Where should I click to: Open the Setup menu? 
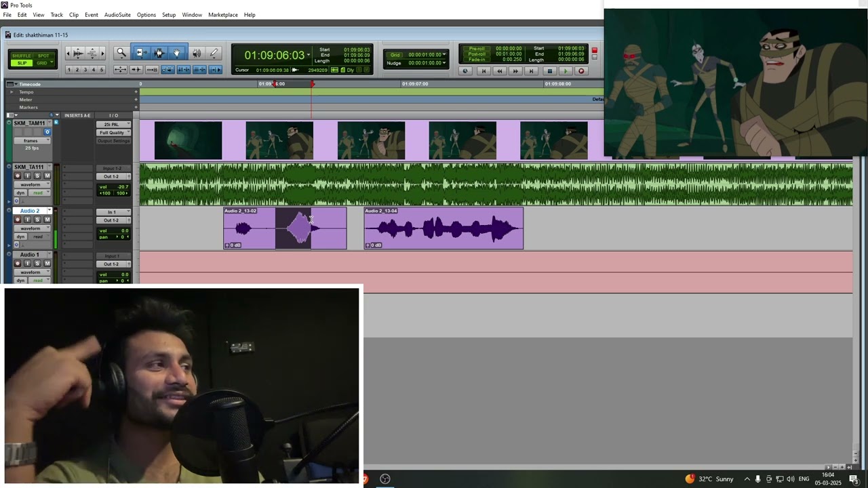[169, 15]
